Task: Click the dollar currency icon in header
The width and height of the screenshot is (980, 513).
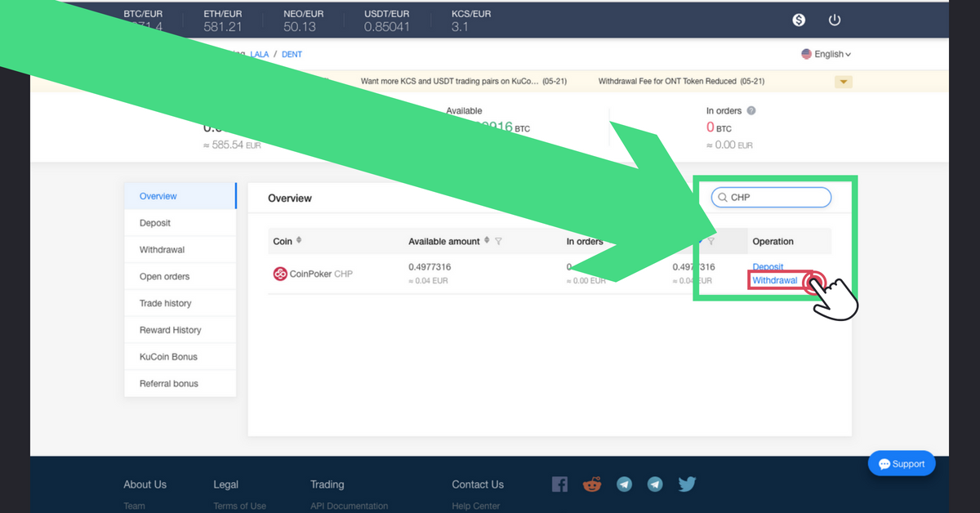Action: [799, 20]
